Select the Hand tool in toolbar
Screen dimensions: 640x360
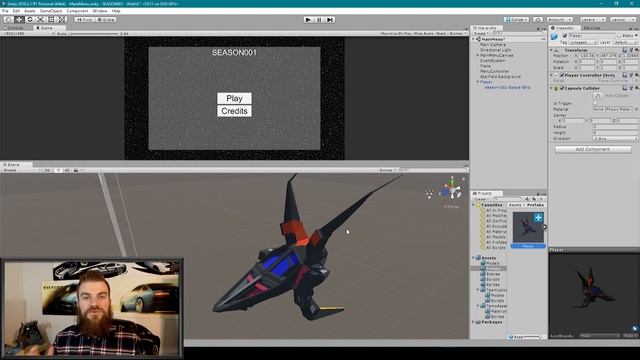[x=8, y=20]
